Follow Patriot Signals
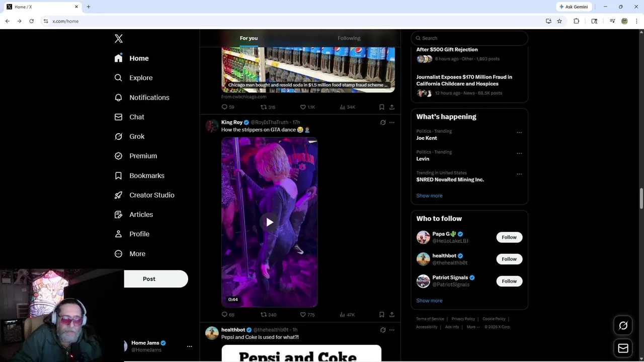 point(509,281)
